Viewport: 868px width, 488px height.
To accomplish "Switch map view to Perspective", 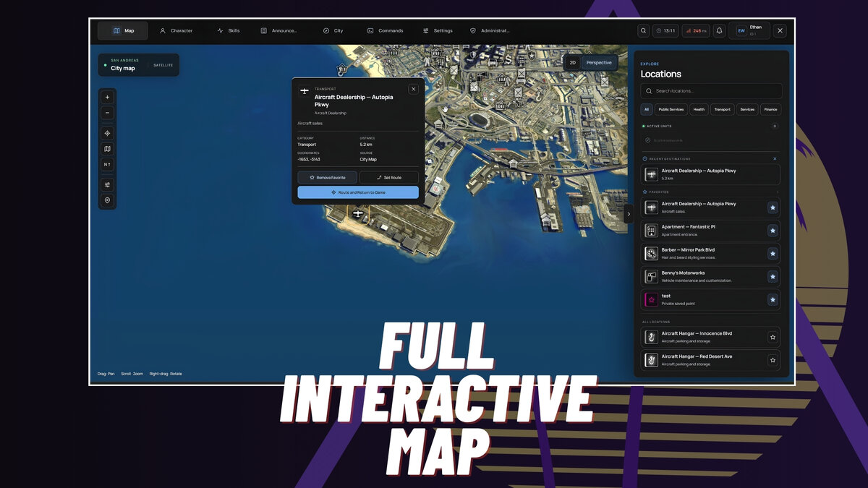I will tap(599, 63).
